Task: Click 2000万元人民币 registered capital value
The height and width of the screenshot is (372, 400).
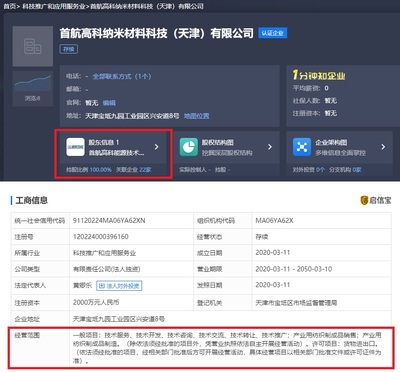Action: 96,303
